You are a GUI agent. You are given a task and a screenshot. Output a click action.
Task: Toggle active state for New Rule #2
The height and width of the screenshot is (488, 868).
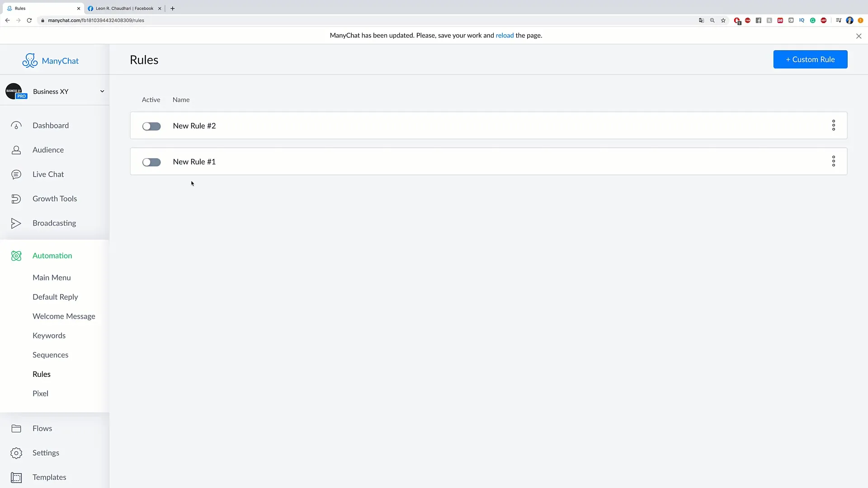tap(151, 126)
